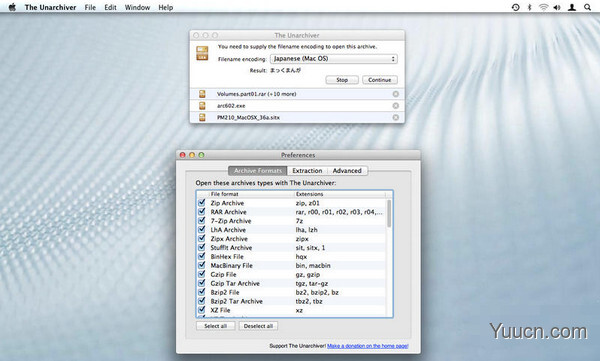Open the Help menu
Viewport: 600px width, 361px height.
tap(166, 7)
